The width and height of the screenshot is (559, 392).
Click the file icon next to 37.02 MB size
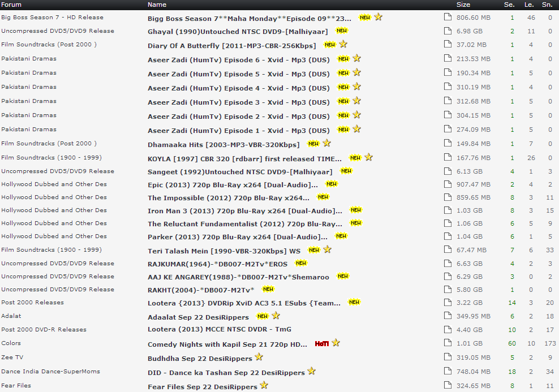(448, 44)
